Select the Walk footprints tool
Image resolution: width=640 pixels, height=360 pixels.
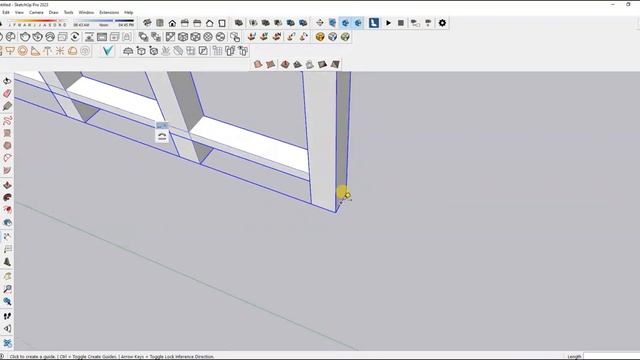7,316
